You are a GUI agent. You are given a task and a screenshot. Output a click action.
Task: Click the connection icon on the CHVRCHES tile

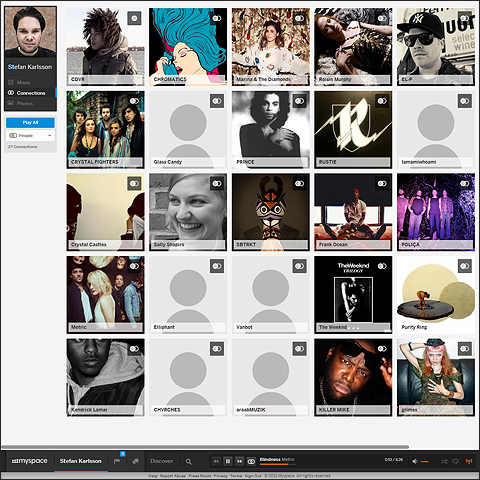tap(217, 349)
